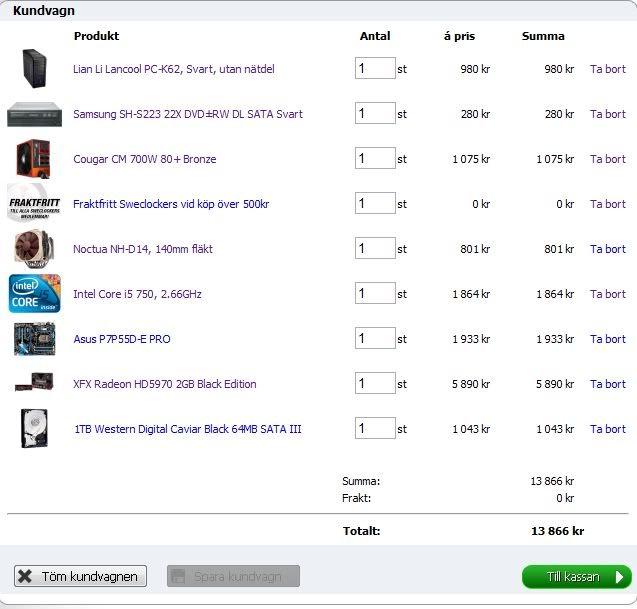Screen dimensions: 637x609
Task: Click the Cougar power supply thumbnail
Action: tap(34, 159)
